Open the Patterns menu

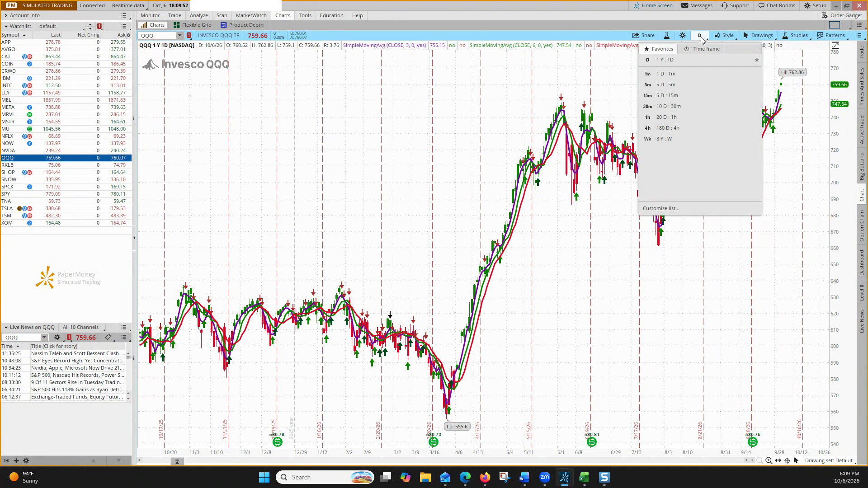[831, 35]
